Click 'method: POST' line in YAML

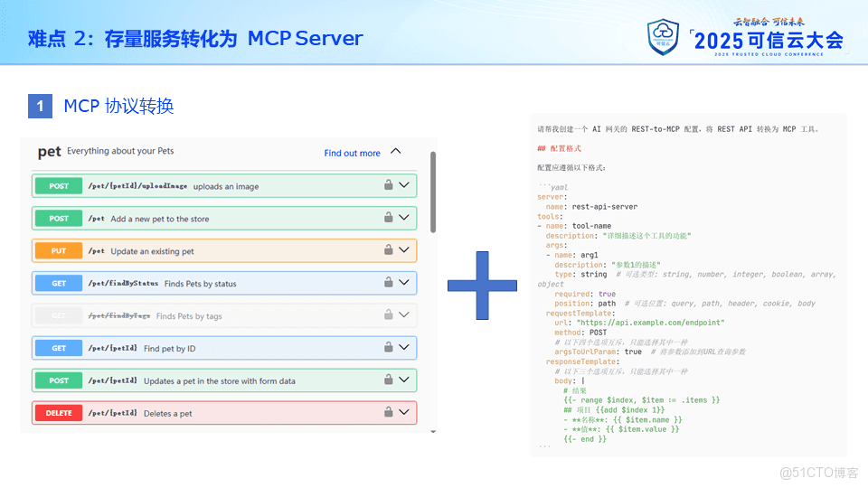(x=580, y=333)
